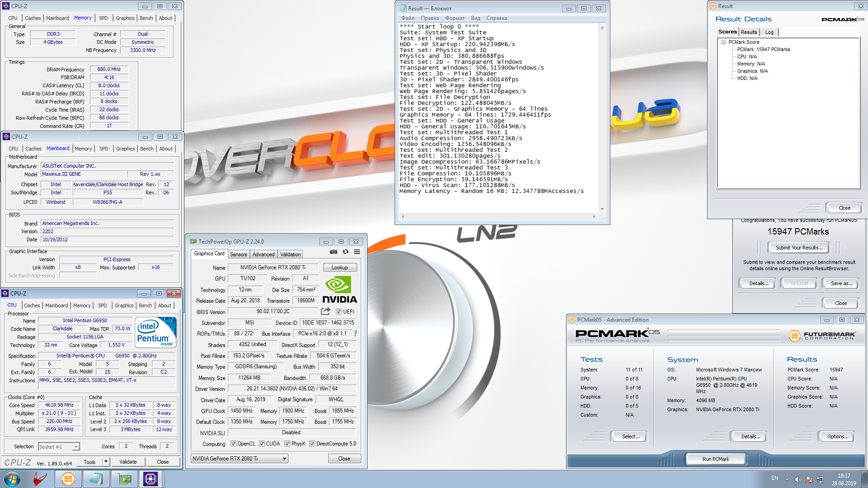
Task: Click the Futuremark logo in PCMark05
Action: click(821, 336)
